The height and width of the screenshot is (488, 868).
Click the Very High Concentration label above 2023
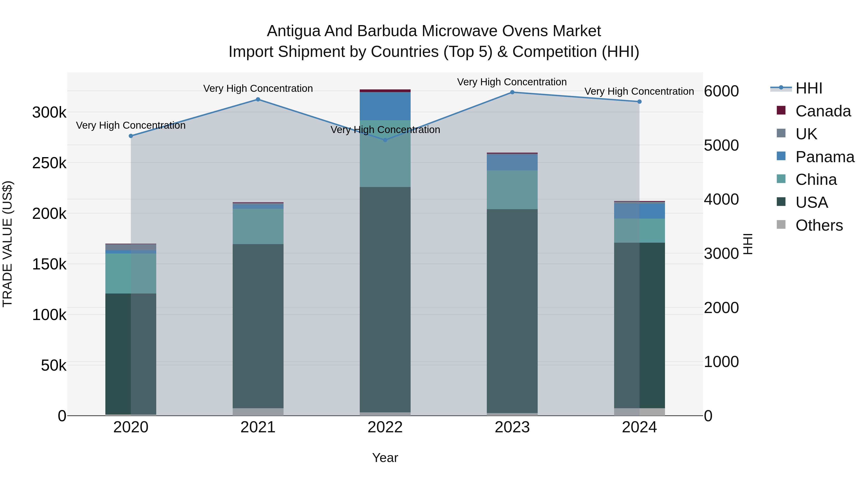(512, 82)
